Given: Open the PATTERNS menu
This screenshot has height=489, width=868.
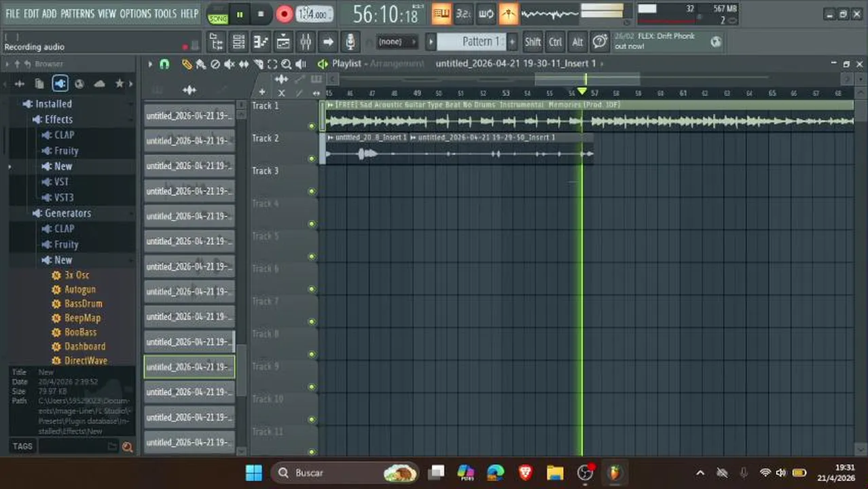Looking at the screenshot, I should (77, 14).
